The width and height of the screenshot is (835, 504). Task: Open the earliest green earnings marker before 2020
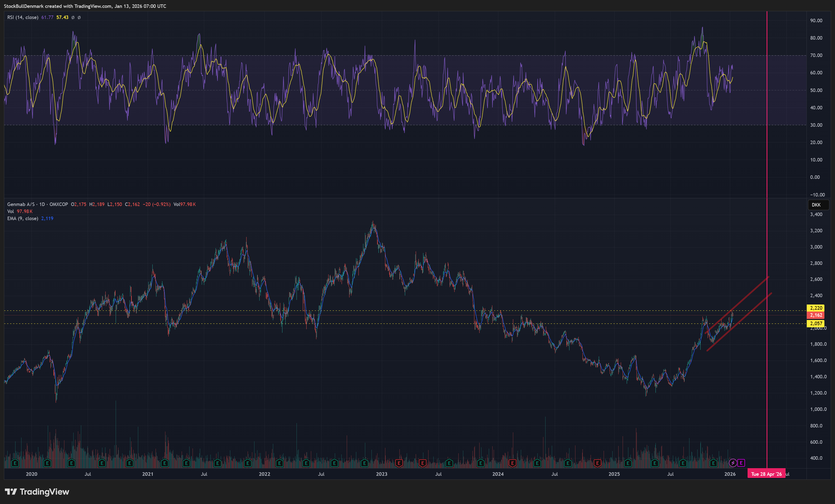coord(15,463)
